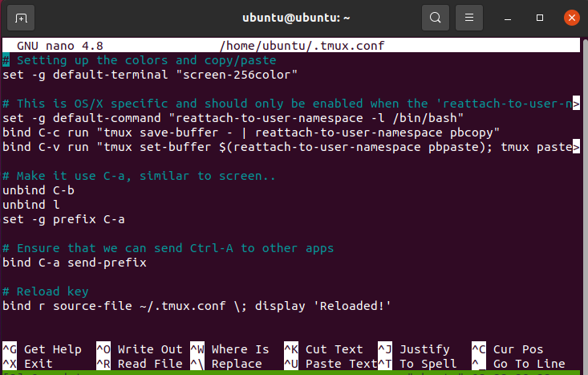Click the "screen-256color" string

point(237,75)
